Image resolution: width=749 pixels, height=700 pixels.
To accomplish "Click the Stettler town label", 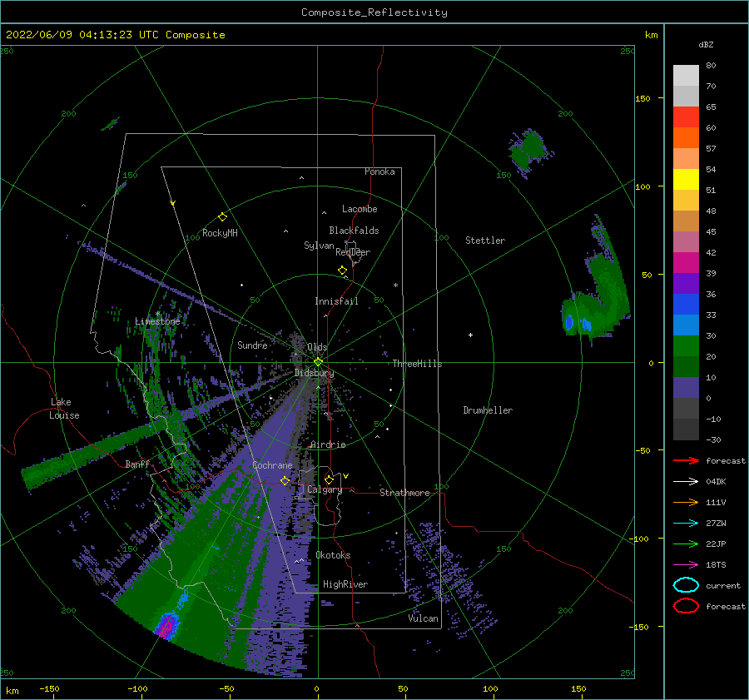I will pyautogui.click(x=485, y=241).
